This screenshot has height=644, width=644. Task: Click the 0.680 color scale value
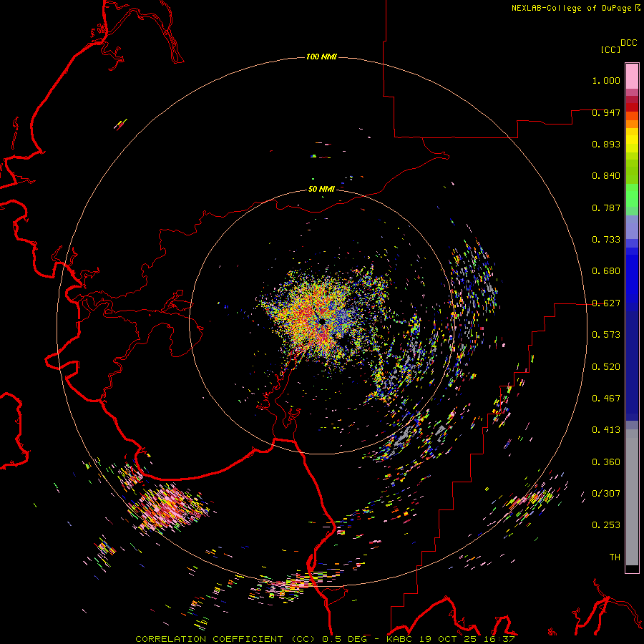coord(606,271)
